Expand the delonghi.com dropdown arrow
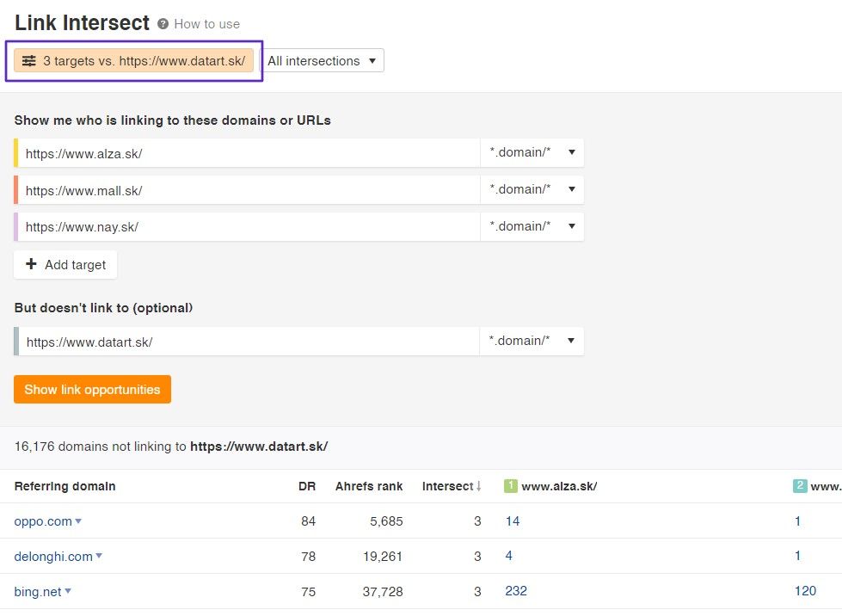Viewport: 842px width, 616px height. 99,557
